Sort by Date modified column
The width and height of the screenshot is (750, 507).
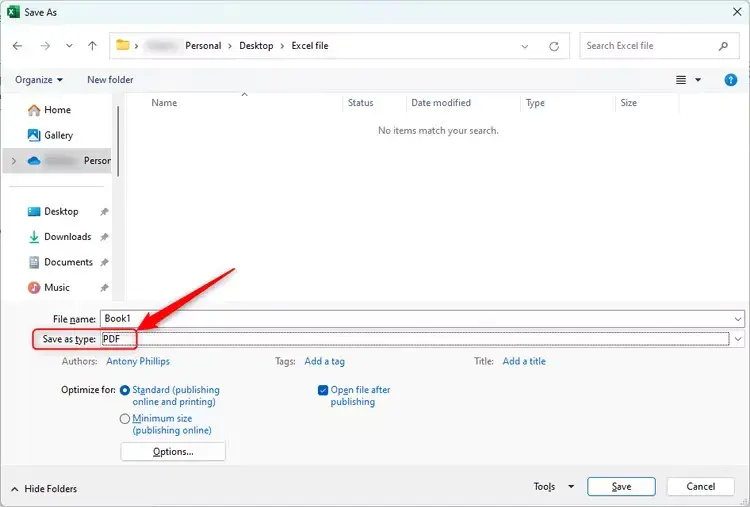click(x=441, y=103)
